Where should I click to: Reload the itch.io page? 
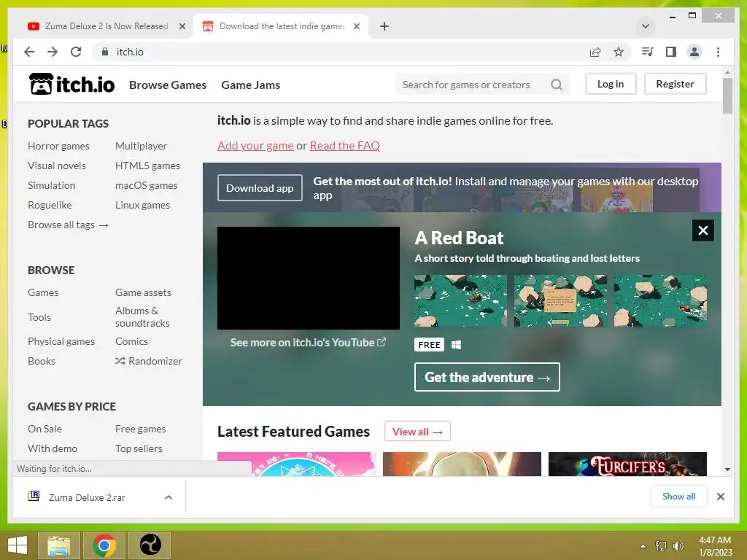(76, 52)
